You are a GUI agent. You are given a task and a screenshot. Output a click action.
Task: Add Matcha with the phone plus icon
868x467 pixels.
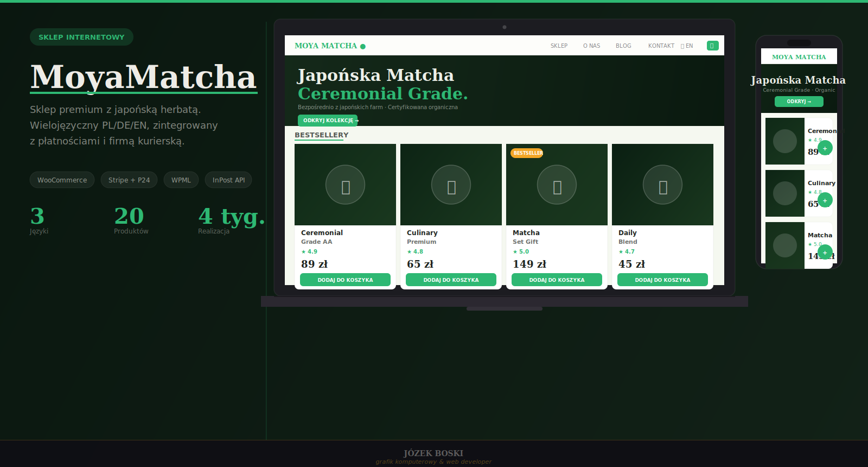click(x=825, y=253)
